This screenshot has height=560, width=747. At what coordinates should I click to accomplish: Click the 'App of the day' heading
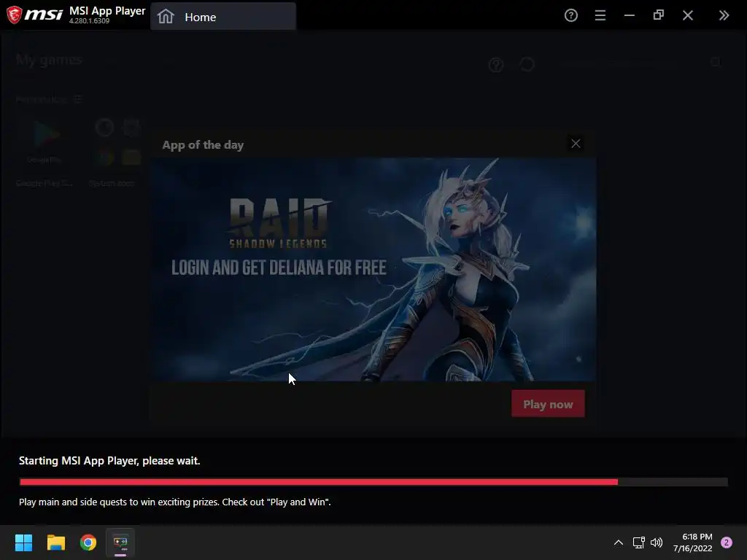[203, 145]
